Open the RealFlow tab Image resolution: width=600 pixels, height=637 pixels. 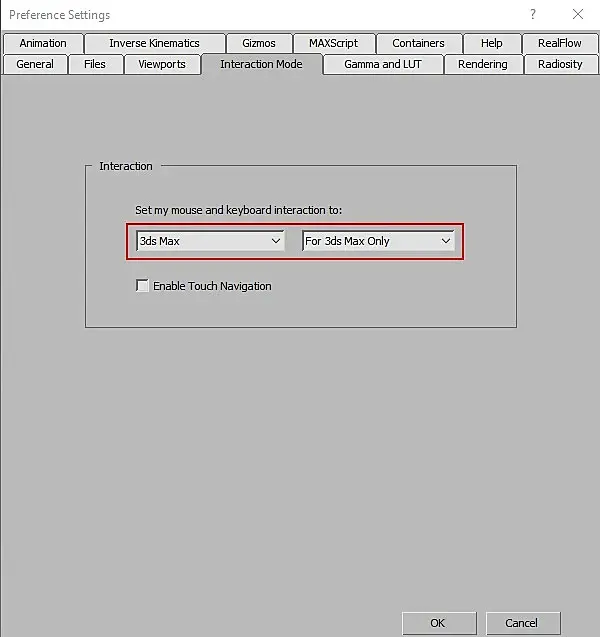(560, 43)
